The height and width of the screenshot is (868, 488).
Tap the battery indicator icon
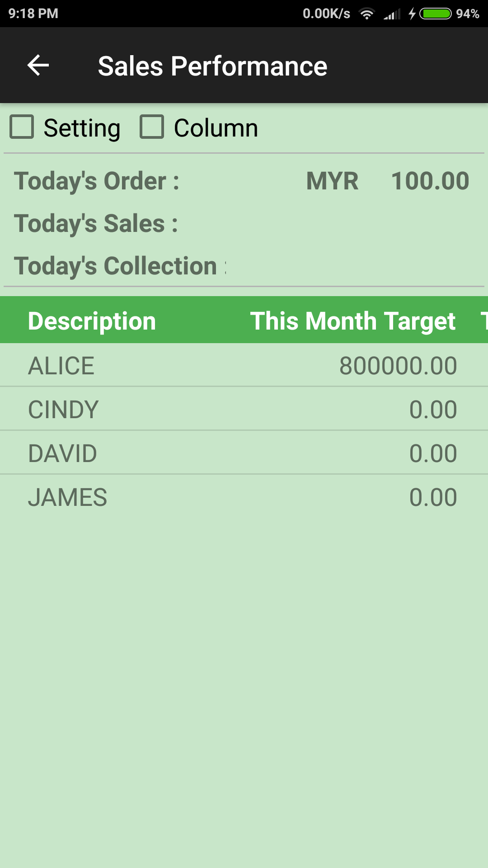436,14
